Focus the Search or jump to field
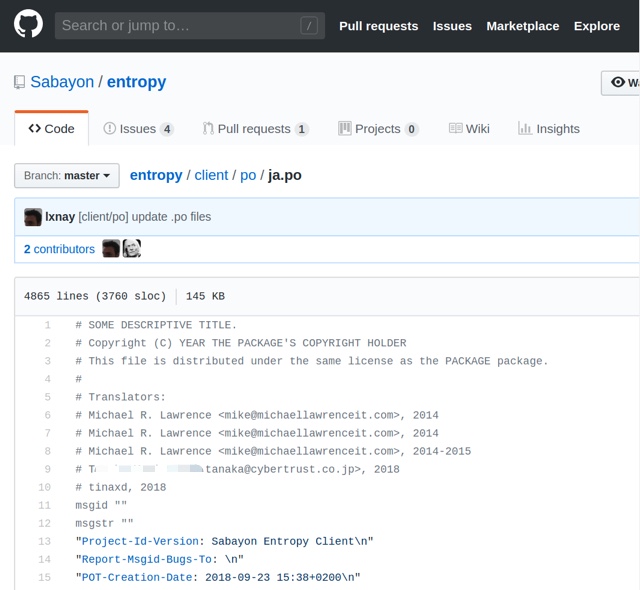Viewport: 640px width, 590px height. point(180,26)
